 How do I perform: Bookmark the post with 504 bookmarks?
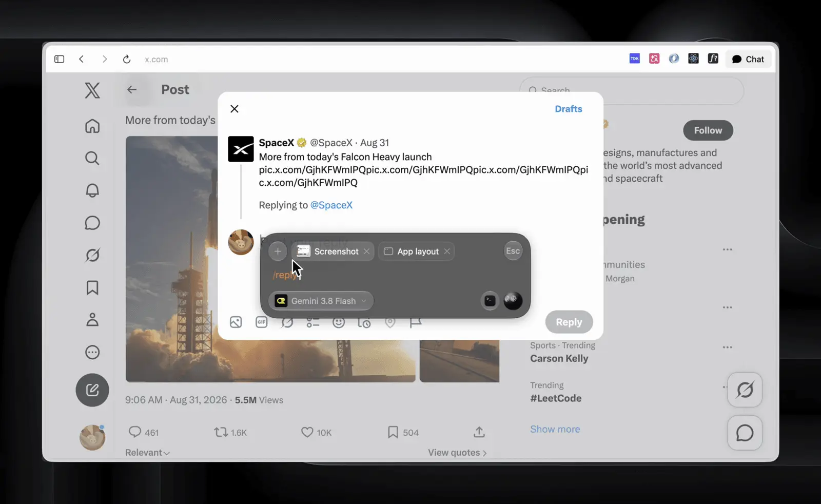393,432
